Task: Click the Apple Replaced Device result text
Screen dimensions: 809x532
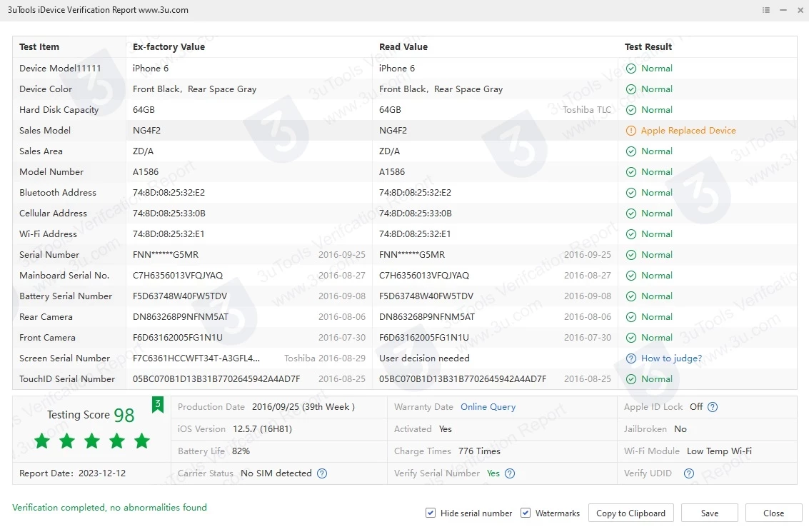Action: pos(688,131)
